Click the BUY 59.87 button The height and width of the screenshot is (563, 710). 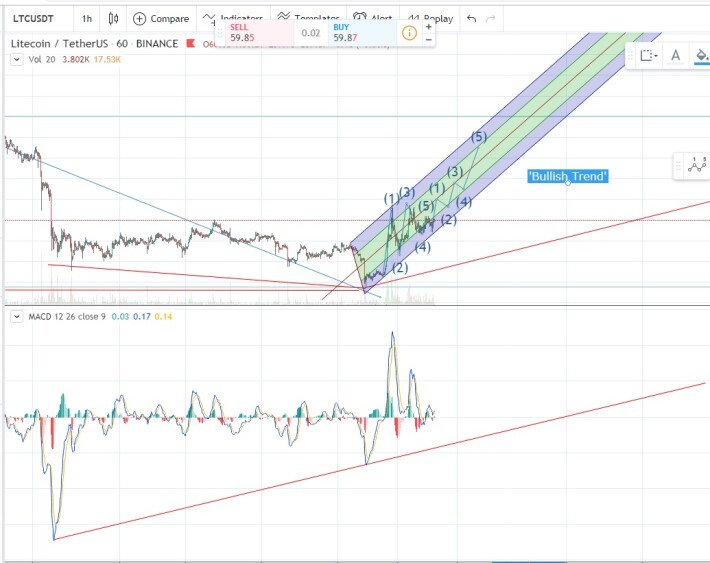[x=363, y=33]
